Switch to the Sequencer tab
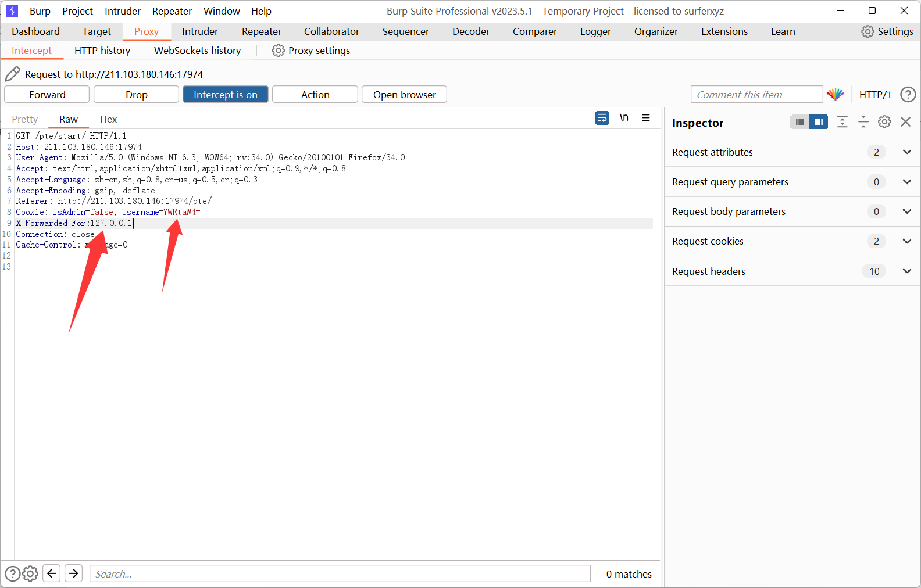The height and width of the screenshot is (588, 921). [x=406, y=31]
